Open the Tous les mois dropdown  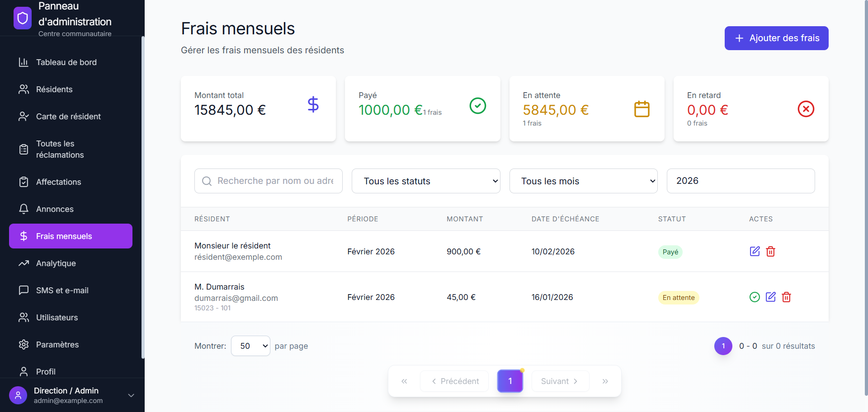[583, 181]
